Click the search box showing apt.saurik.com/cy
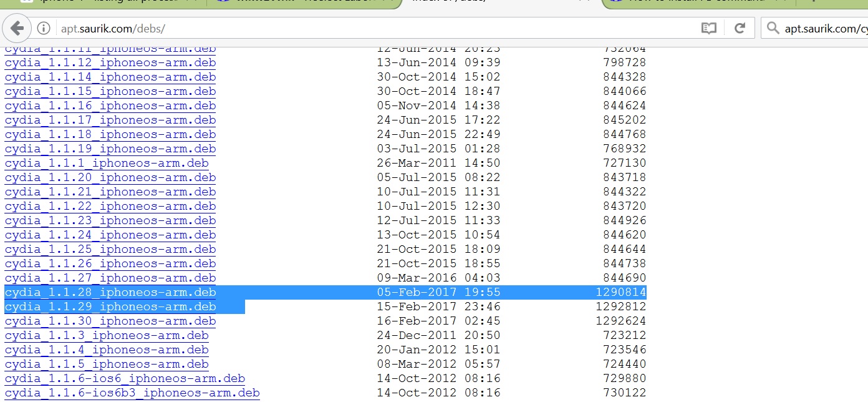This screenshot has height=402, width=868. point(829,27)
